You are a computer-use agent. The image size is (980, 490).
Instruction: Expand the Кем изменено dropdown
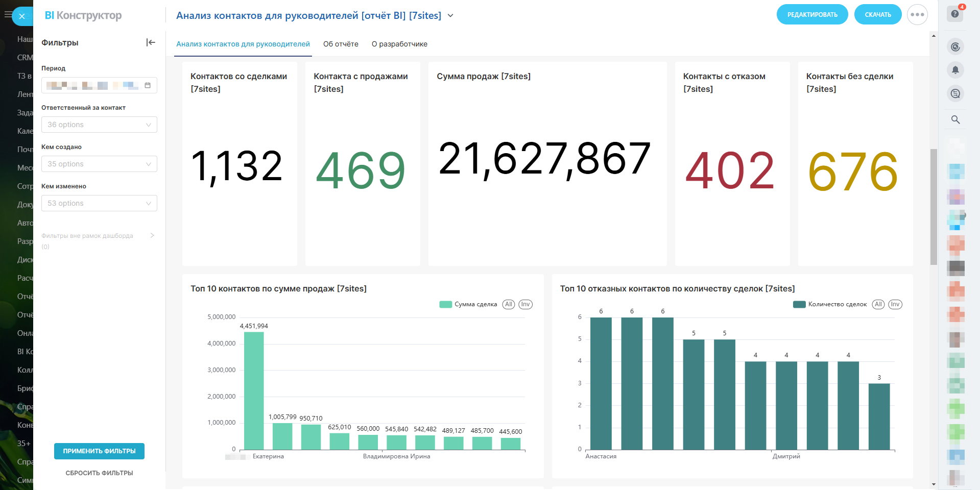99,203
